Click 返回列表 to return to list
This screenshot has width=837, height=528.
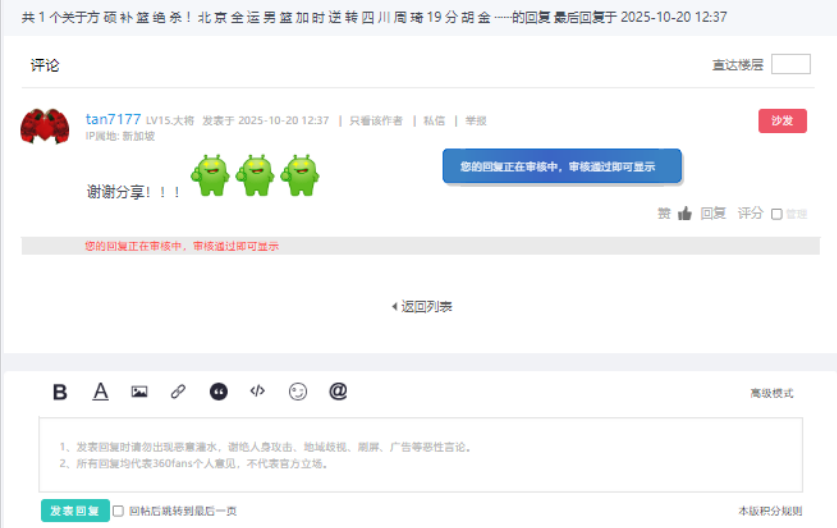pos(422,307)
